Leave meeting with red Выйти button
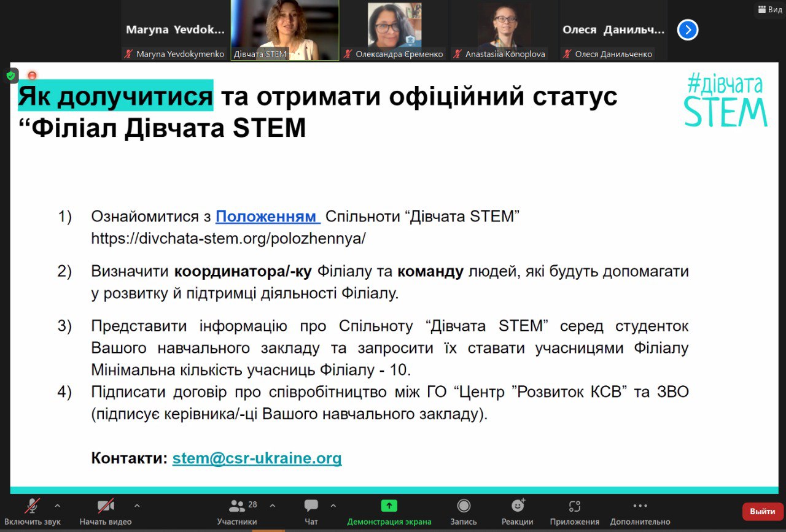Screen dimensions: 786x532 tap(763, 512)
